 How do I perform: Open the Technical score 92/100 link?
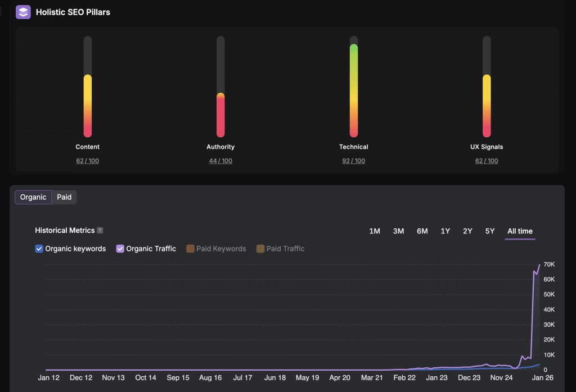click(x=353, y=160)
